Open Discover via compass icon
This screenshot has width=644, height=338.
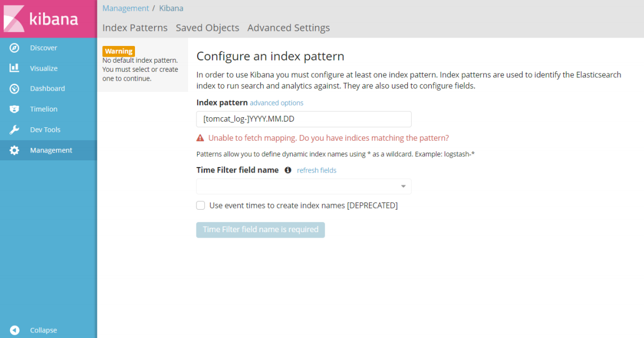(15, 48)
